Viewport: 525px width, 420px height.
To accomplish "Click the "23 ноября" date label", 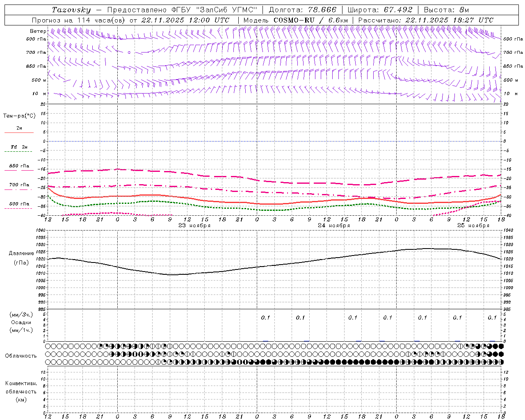I will point(194,226).
